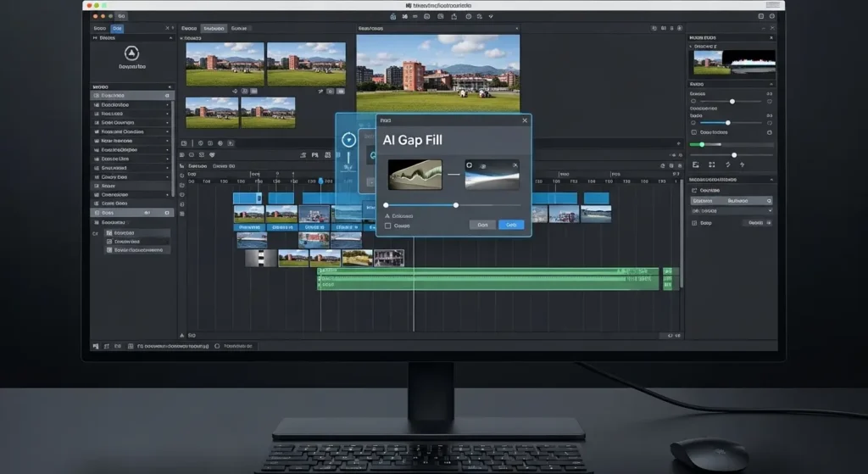Click the first icon in the timeline toolbar row
Image resolution: width=868 pixels, height=474 pixels.
pos(183,155)
